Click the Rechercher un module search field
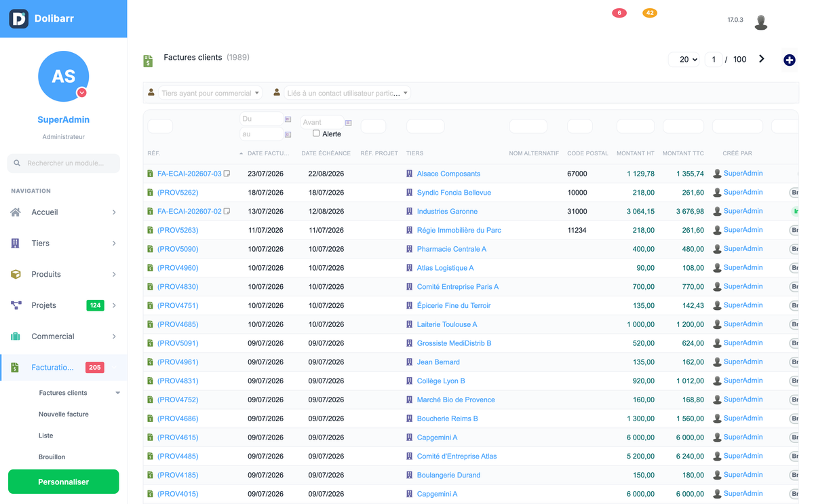Screen dimensions: 814x504 64,163
